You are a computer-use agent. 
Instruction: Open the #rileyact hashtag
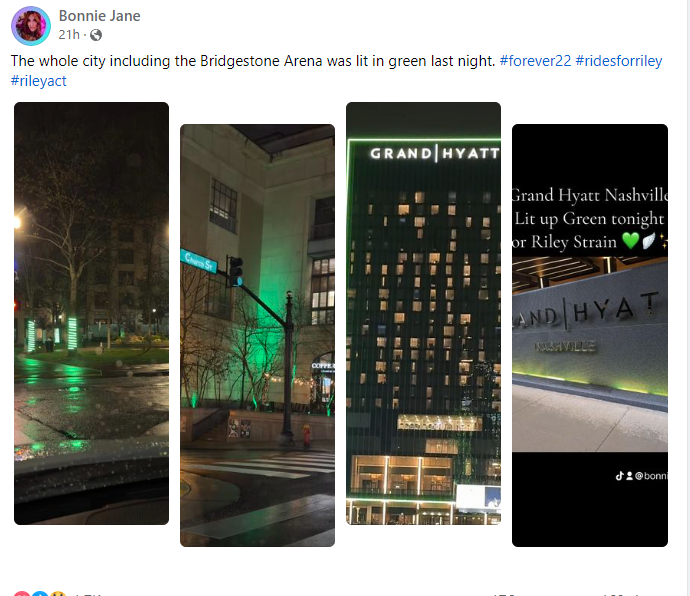[x=39, y=81]
